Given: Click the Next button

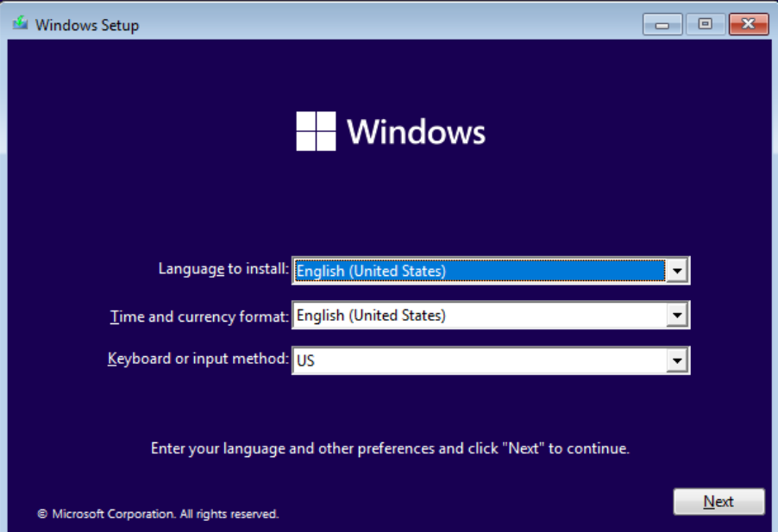Looking at the screenshot, I should (718, 501).
